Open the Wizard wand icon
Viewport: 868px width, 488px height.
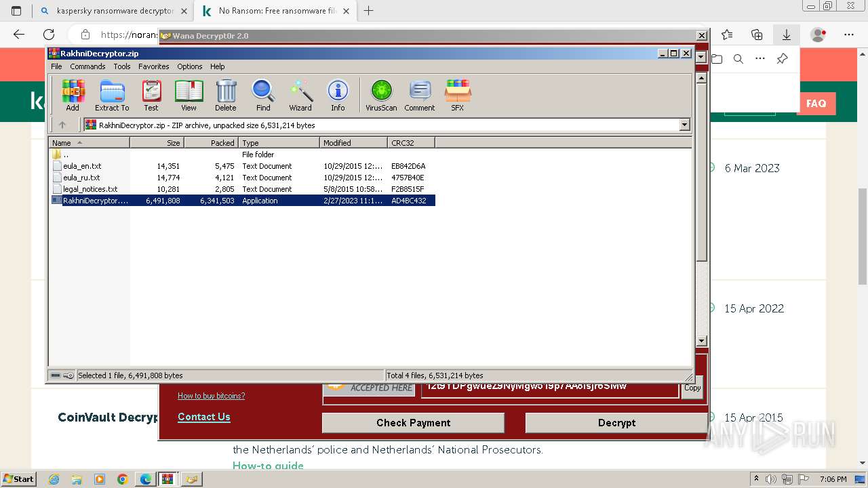300,95
